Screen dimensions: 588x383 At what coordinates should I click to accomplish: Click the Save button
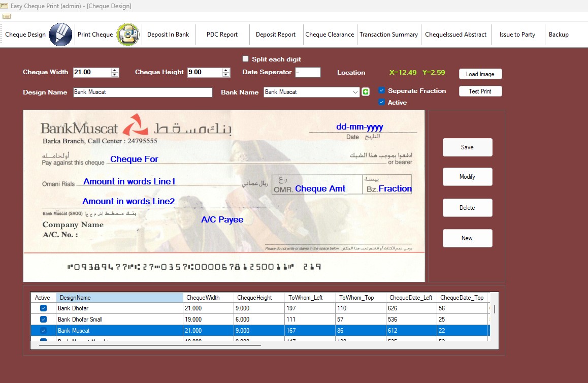[x=467, y=147]
